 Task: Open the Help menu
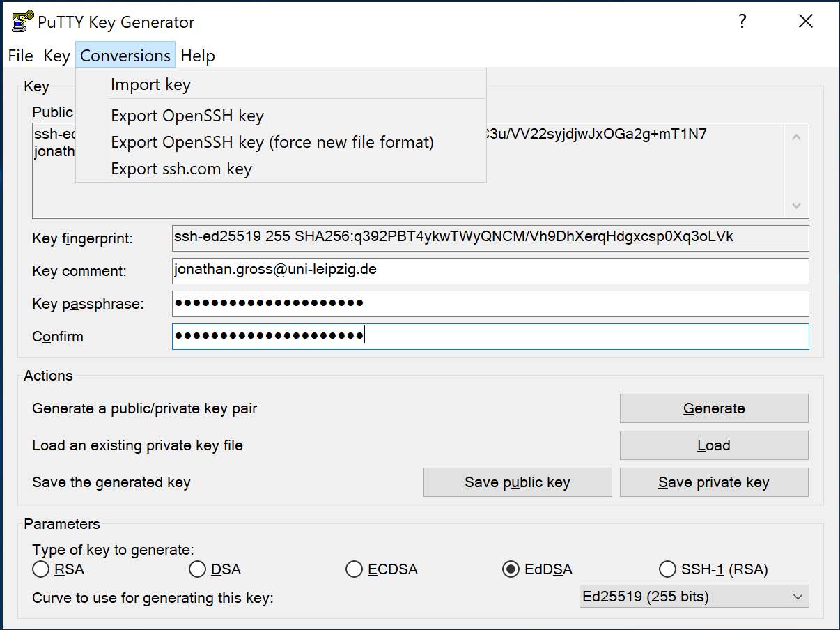pos(198,56)
